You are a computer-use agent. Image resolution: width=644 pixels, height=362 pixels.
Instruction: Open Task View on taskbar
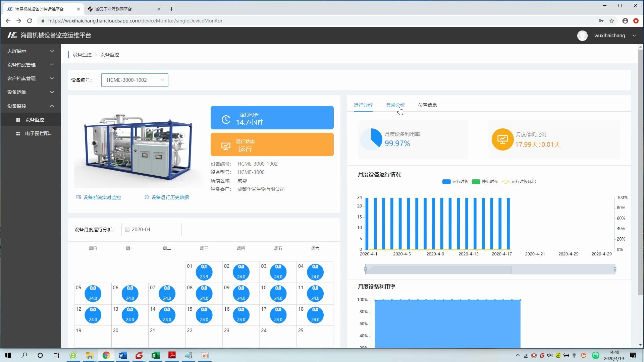[56, 355]
